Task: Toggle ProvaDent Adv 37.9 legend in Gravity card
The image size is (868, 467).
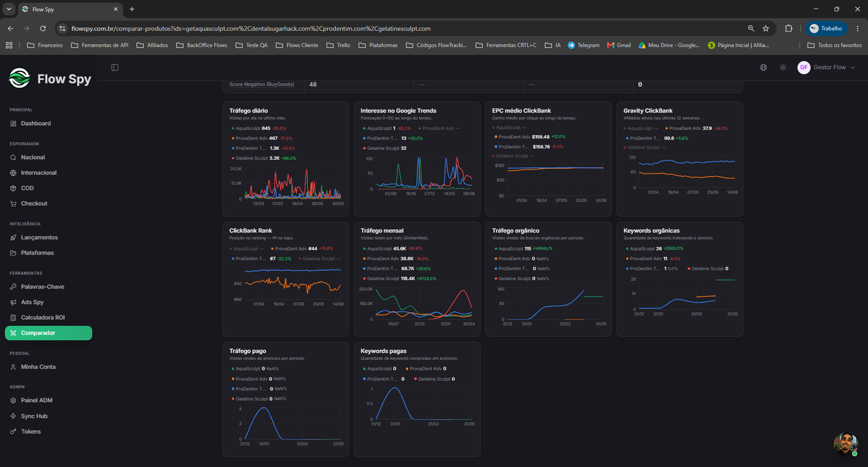Action: [696, 129]
